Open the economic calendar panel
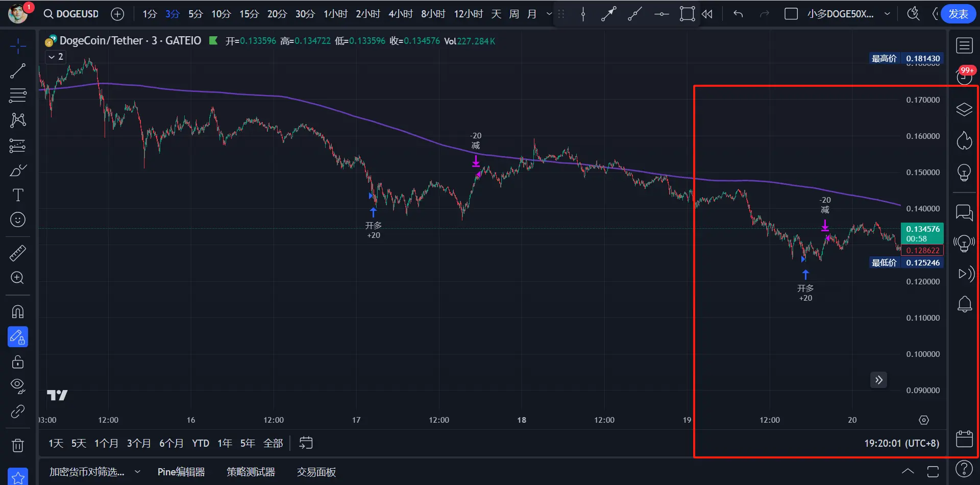Image resolution: width=980 pixels, height=485 pixels. (x=964, y=439)
